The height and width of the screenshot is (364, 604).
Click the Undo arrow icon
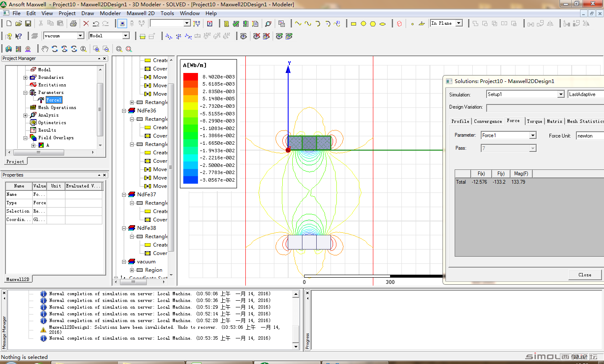[x=96, y=23]
